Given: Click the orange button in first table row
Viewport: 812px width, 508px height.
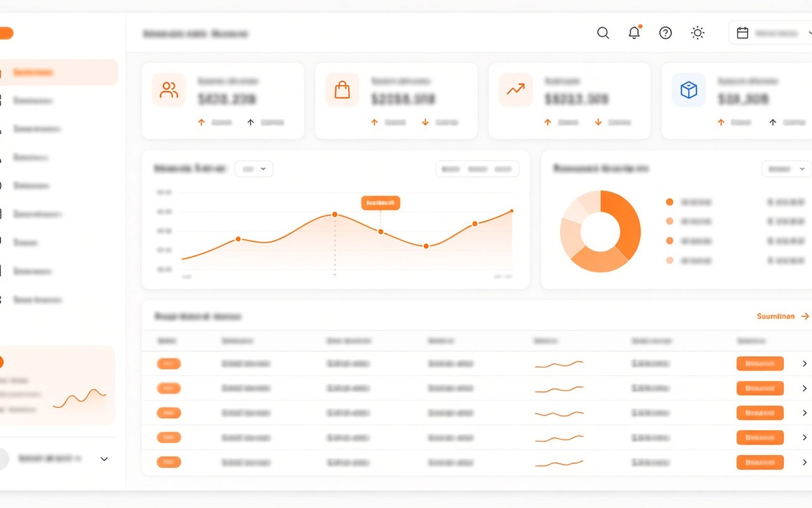Looking at the screenshot, I should pyautogui.click(x=760, y=364).
